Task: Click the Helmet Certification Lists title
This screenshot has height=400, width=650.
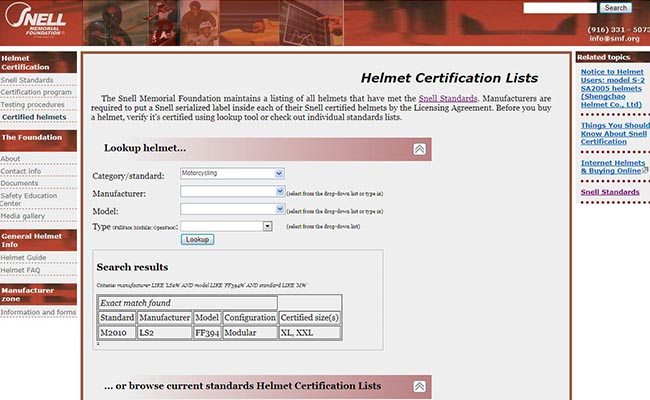Action: click(x=449, y=78)
